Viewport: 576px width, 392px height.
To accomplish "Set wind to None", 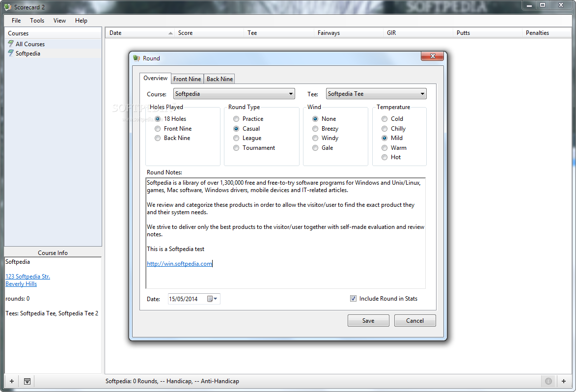I will pos(325,119).
